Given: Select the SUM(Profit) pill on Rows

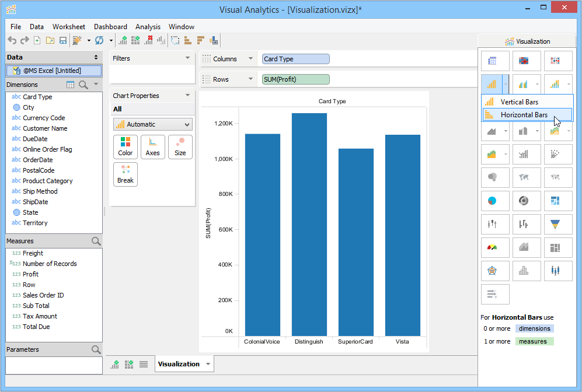Looking at the screenshot, I should 296,79.
